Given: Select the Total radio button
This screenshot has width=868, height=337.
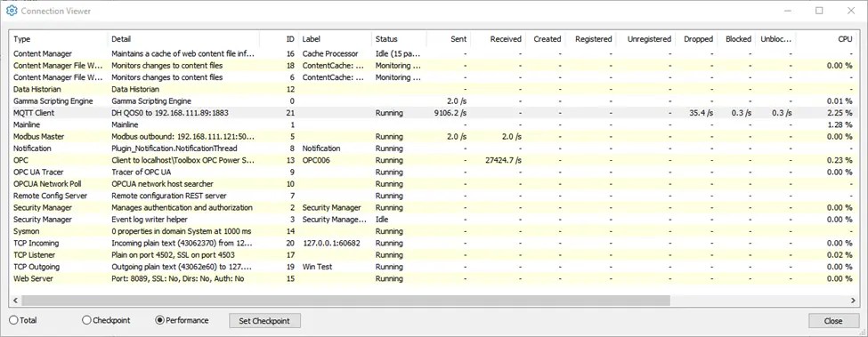Looking at the screenshot, I should click(23, 320).
